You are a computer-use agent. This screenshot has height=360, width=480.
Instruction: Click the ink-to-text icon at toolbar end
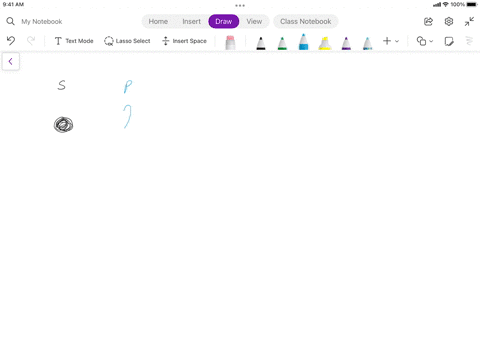coord(469,41)
